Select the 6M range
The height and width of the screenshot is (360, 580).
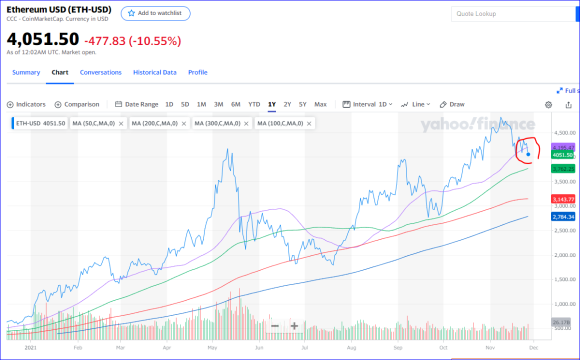click(x=236, y=104)
